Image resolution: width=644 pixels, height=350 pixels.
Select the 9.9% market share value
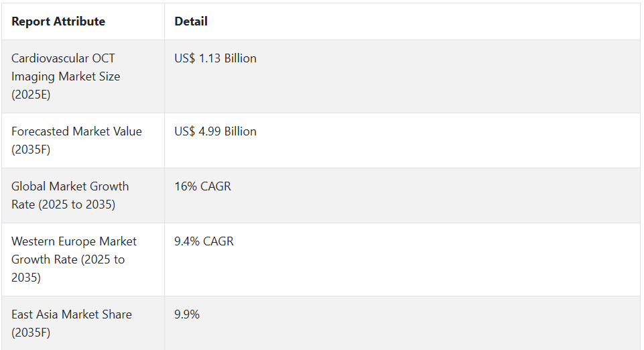[x=187, y=314]
